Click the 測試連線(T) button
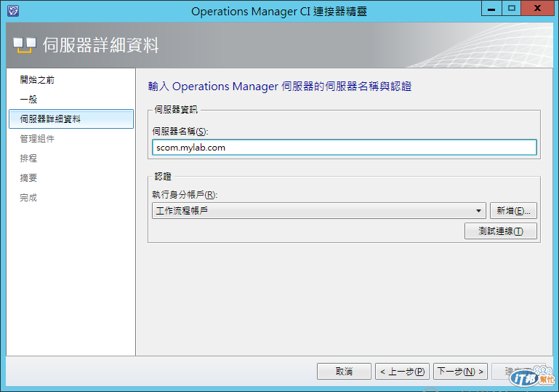The image size is (559, 392). pyautogui.click(x=500, y=231)
